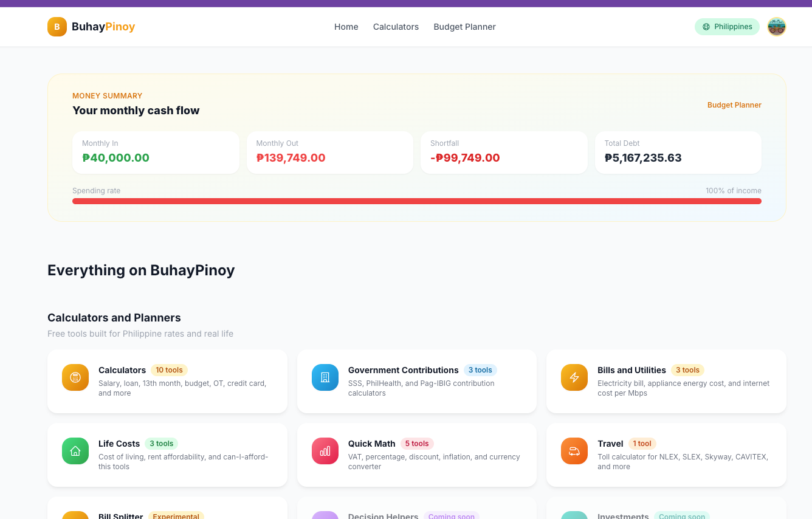Click the red spending rate progress bar

click(417, 201)
